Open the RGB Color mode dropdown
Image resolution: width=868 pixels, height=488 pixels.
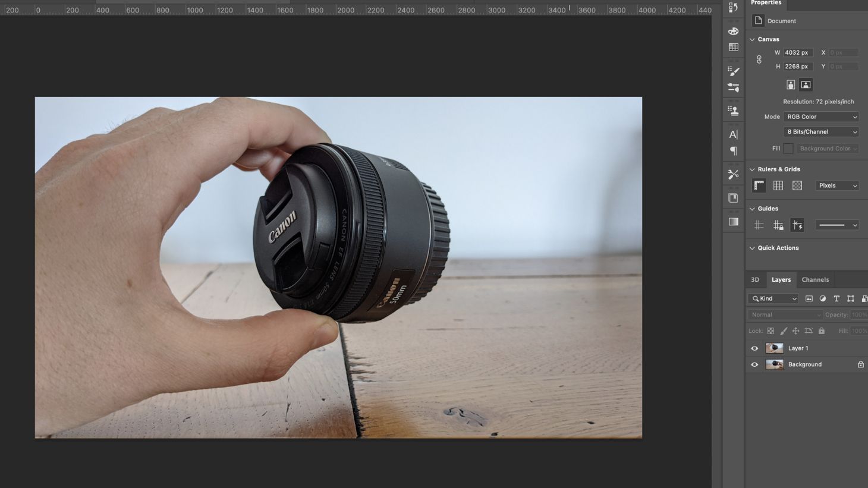tap(820, 117)
